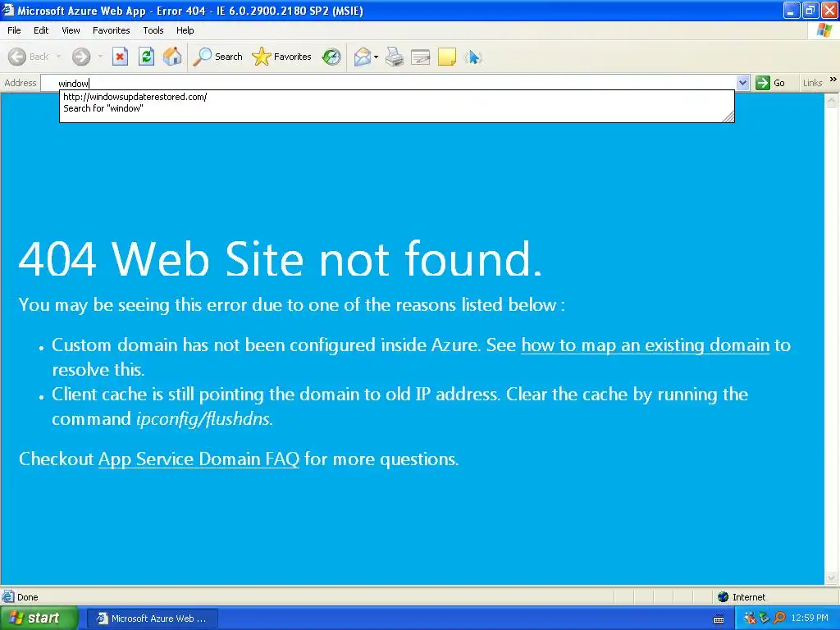Click the 12:59 PM system clock
Screen dimensions: 840x630
[x=810, y=619]
